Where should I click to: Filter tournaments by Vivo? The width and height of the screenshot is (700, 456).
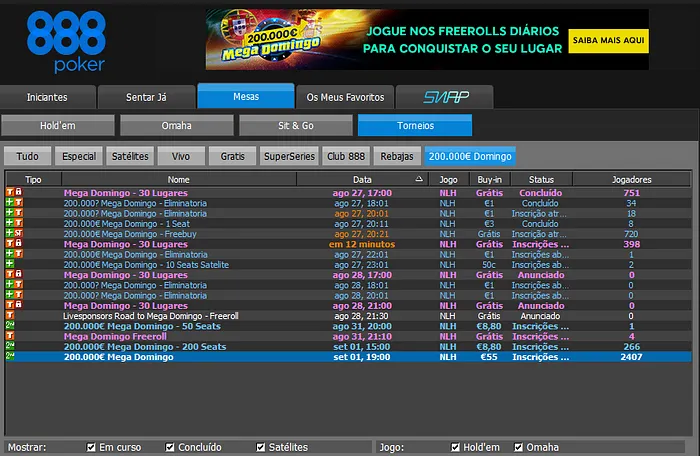(x=181, y=156)
